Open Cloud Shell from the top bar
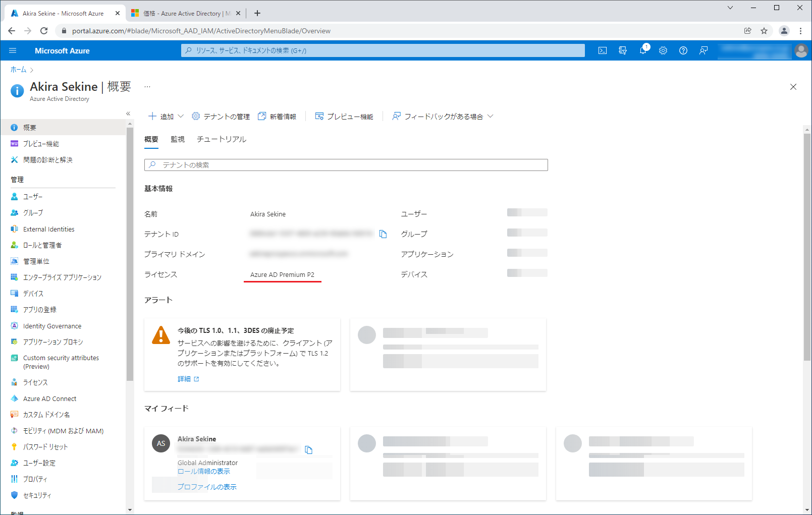The height and width of the screenshot is (515, 812). (x=603, y=50)
